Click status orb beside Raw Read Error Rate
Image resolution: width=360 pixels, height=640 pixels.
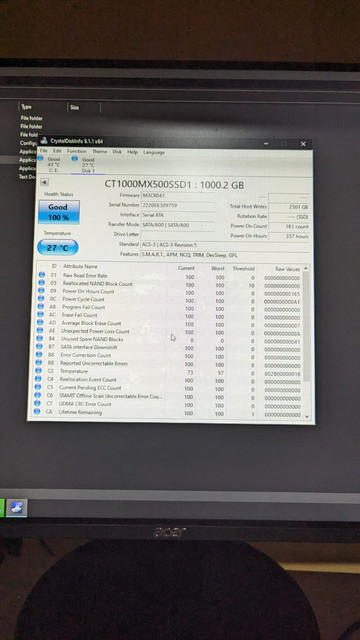click(x=42, y=275)
